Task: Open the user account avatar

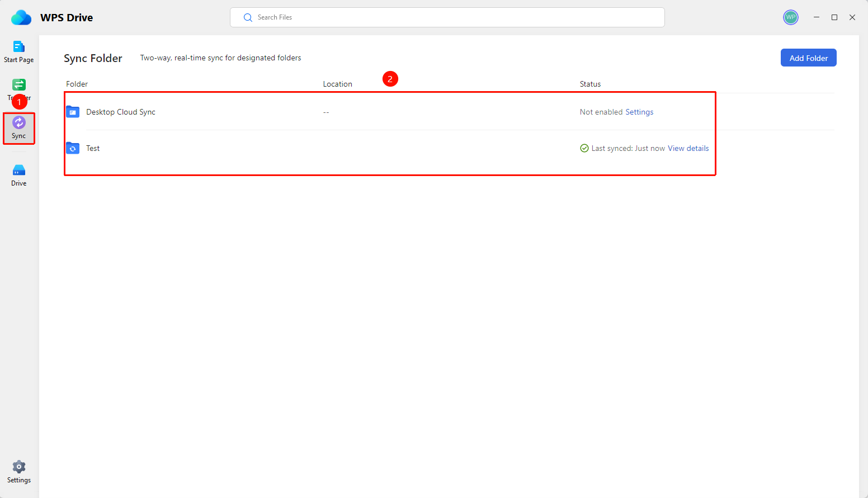Action: click(x=791, y=17)
